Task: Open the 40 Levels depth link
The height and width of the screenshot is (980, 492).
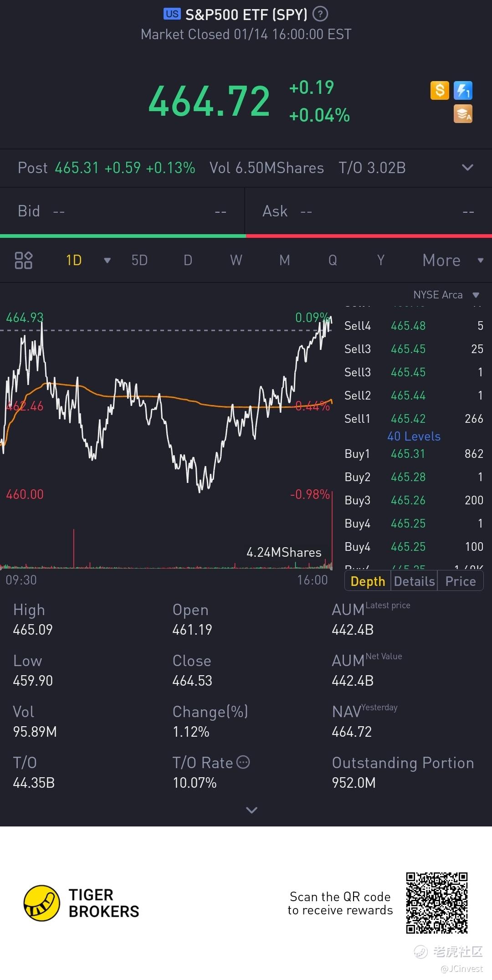Action: [x=414, y=436]
